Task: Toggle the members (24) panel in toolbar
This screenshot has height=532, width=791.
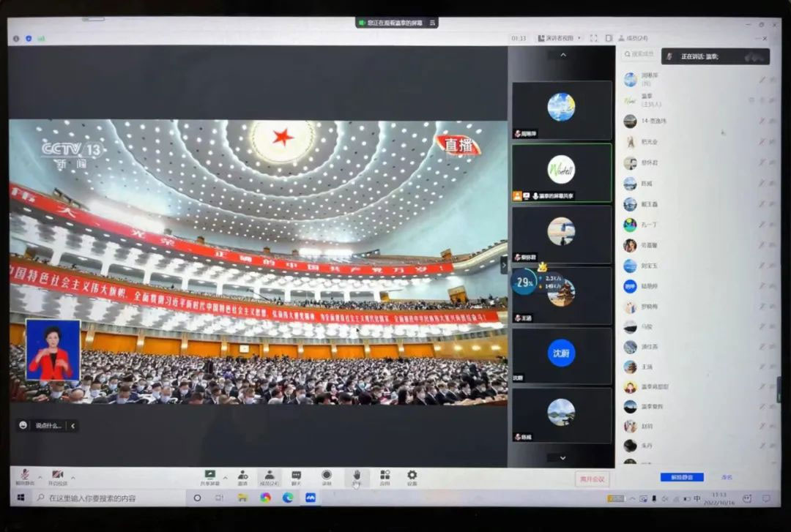Action: click(x=269, y=476)
